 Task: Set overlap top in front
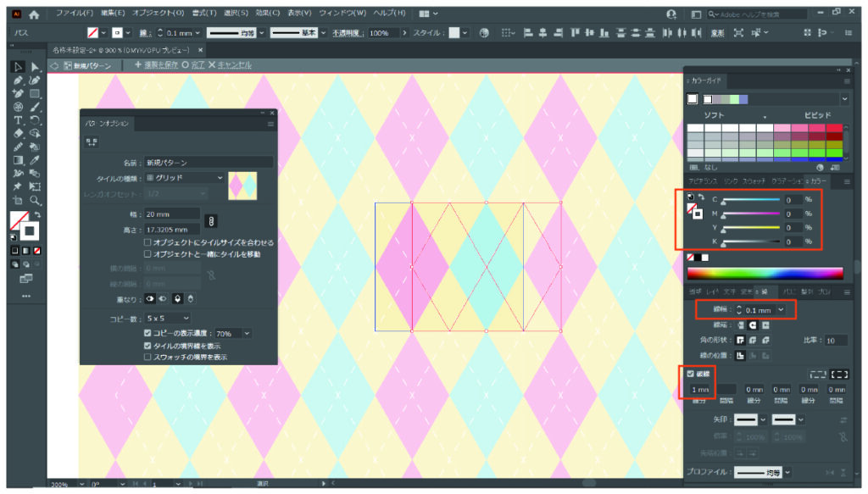click(177, 299)
